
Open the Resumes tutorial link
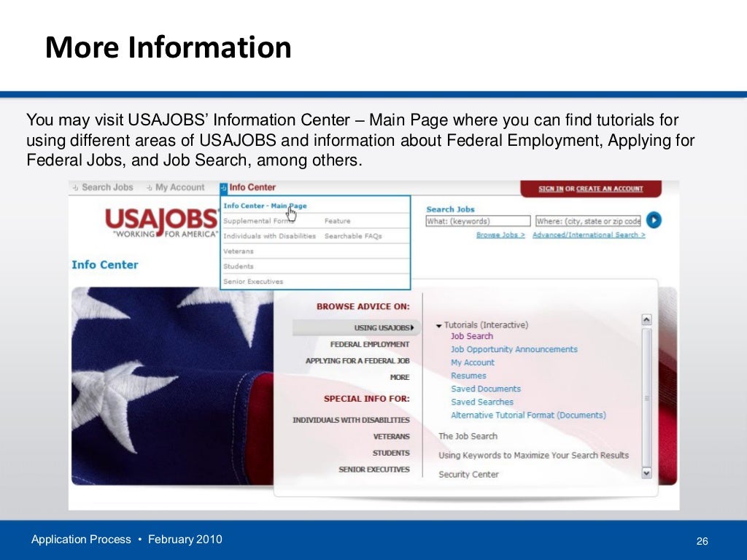468,376
